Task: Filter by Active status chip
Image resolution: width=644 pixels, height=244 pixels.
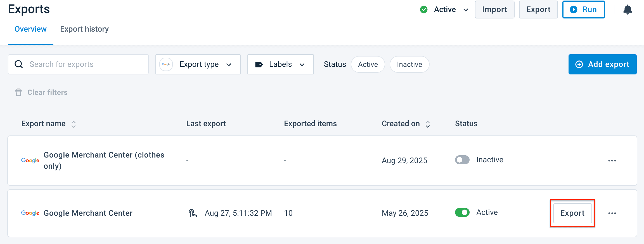Action: point(368,64)
